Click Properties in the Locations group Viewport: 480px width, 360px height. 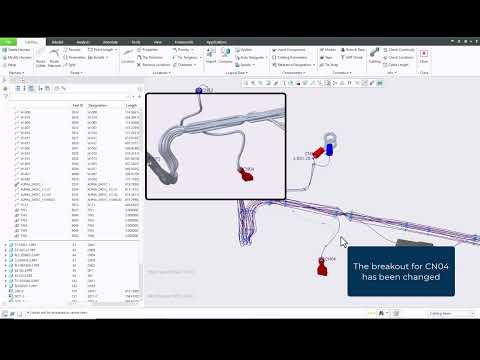tap(147, 50)
